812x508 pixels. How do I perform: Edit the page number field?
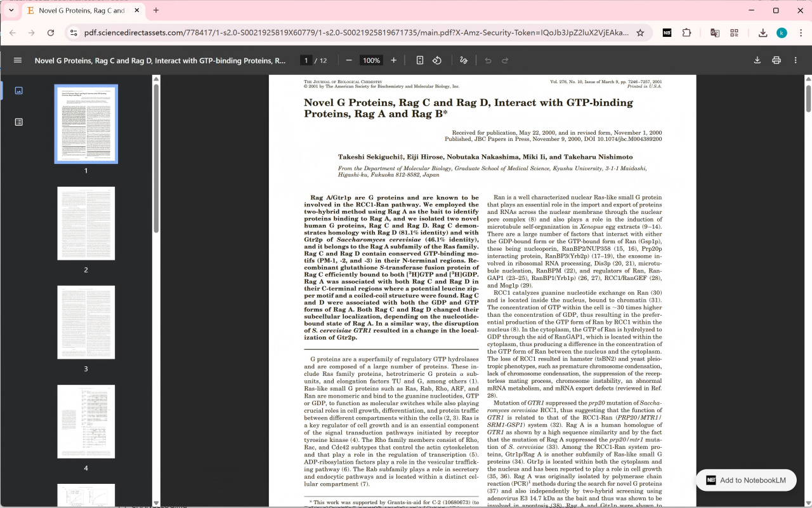click(x=306, y=60)
